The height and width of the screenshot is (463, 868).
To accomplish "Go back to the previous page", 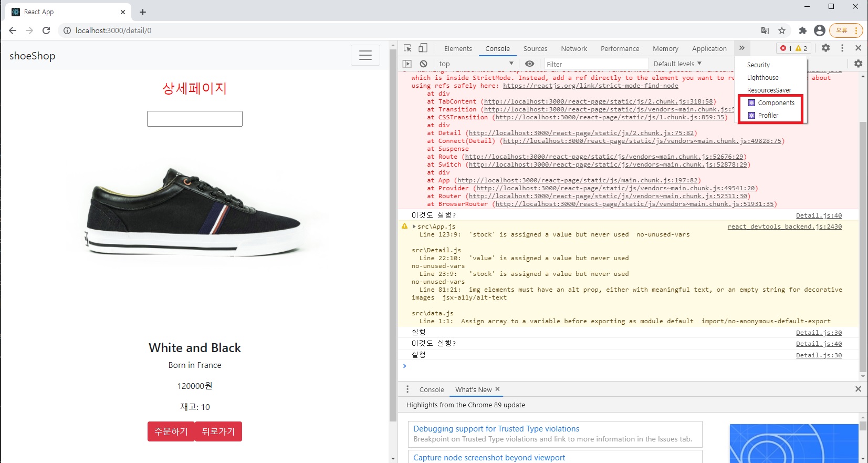I will click(13, 30).
